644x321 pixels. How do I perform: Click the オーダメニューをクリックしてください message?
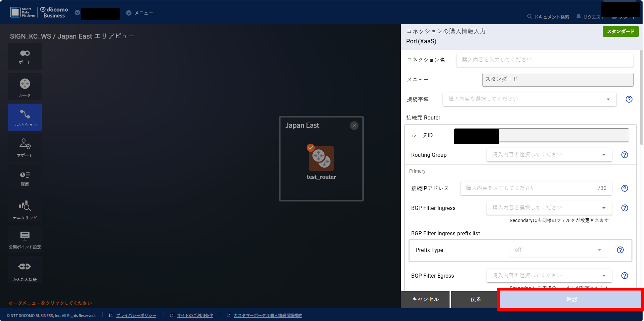click(50, 303)
